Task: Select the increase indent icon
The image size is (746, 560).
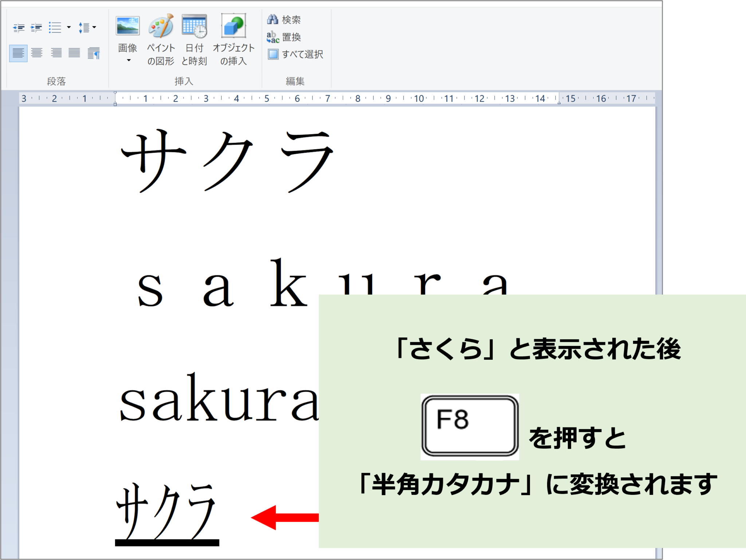Action: tap(36, 28)
